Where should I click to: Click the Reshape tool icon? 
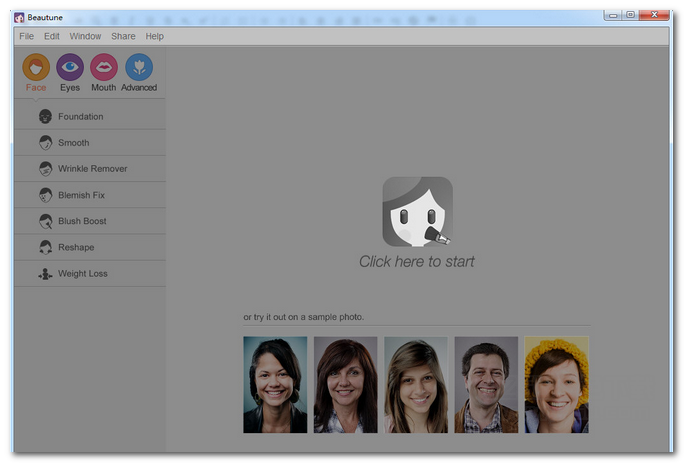pyautogui.click(x=45, y=247)
